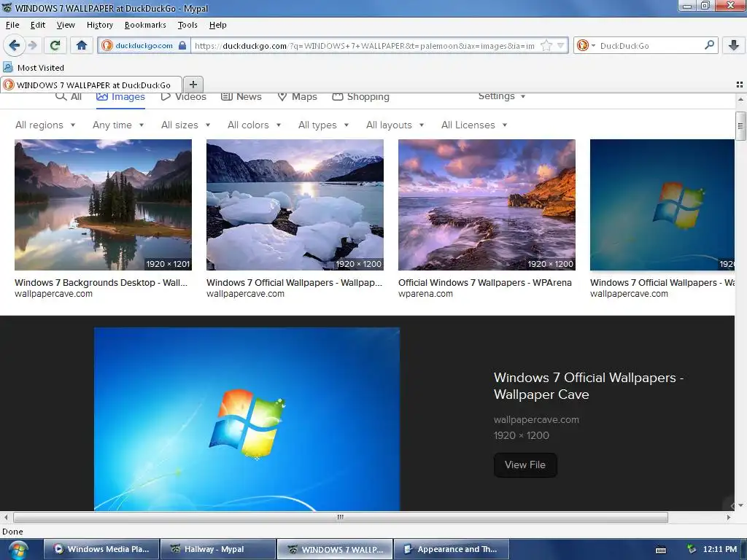Image resolution: width=747 pixels, height=560 pixels.
Task: Switch to Shopping search tab
Action: (360, 97)
